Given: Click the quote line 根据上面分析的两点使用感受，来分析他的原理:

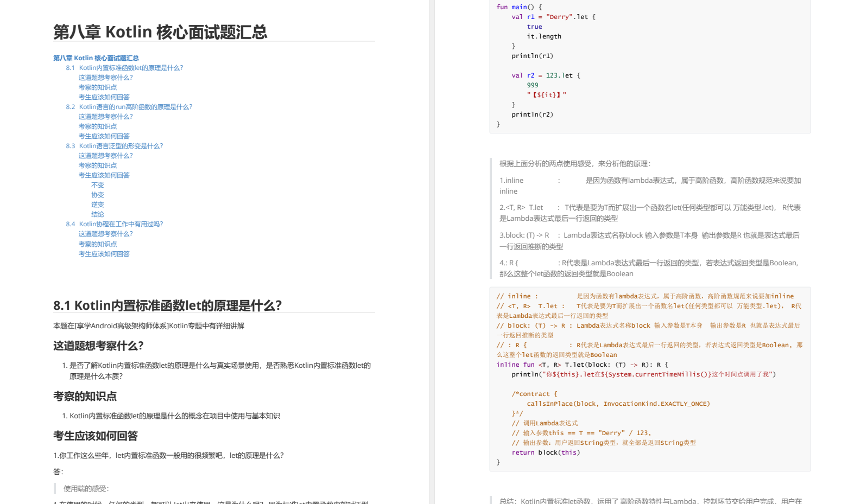Looking at the screenshot, I should [x=575, y=164].
